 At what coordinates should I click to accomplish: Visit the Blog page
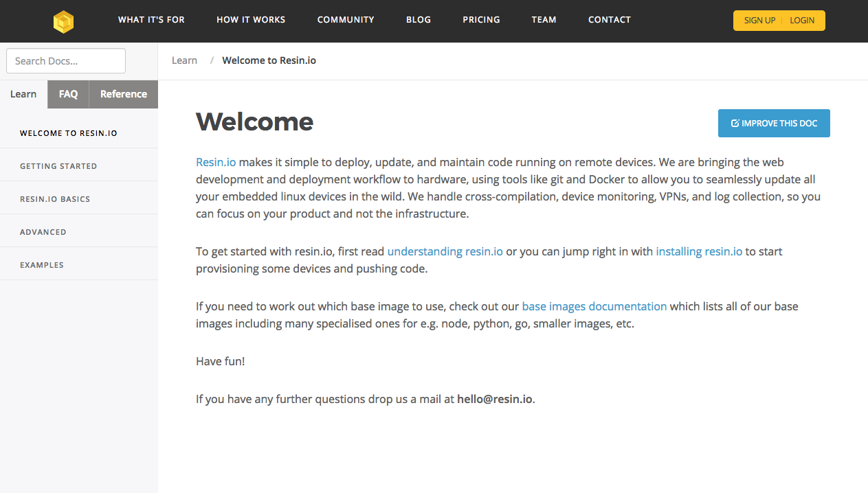click(x=419, y=20)
